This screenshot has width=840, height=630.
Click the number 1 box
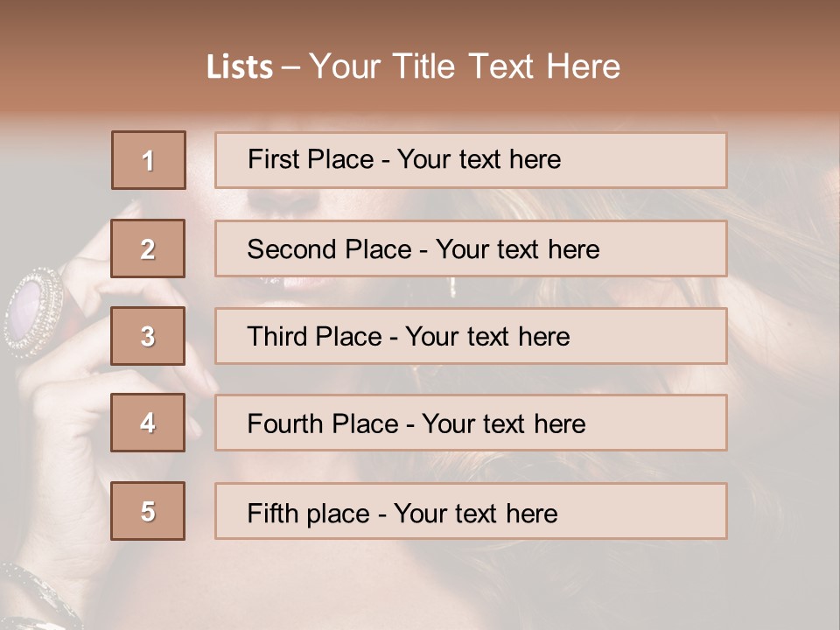pyautogui.click(x=149, y=160)
